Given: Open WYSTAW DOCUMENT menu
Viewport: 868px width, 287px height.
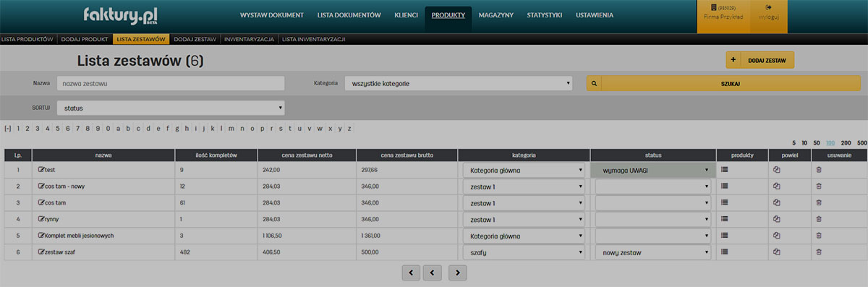Looking at the screenshot, I should click(x=272, y=14).
